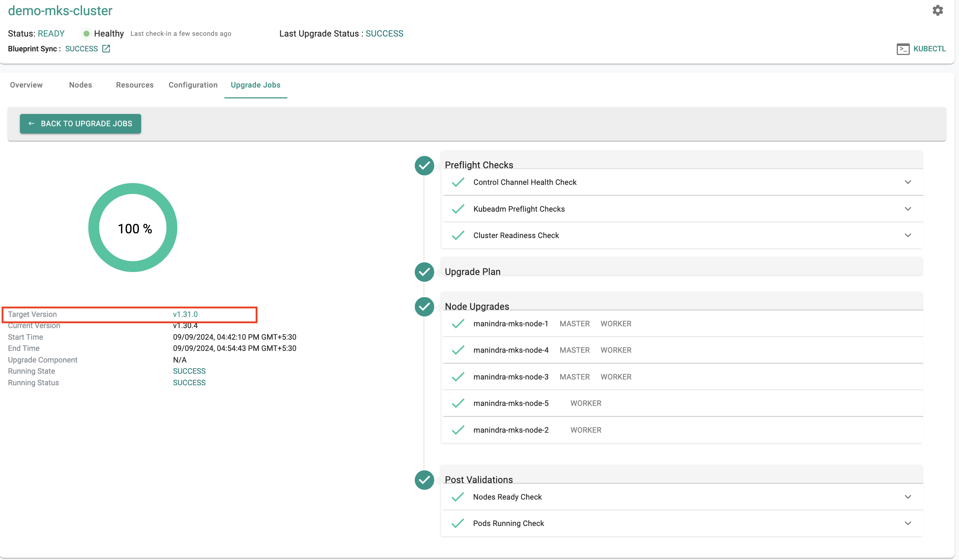Click the Post Validations checkmark icon
The image size is (959, 560).
coord(424,479)
